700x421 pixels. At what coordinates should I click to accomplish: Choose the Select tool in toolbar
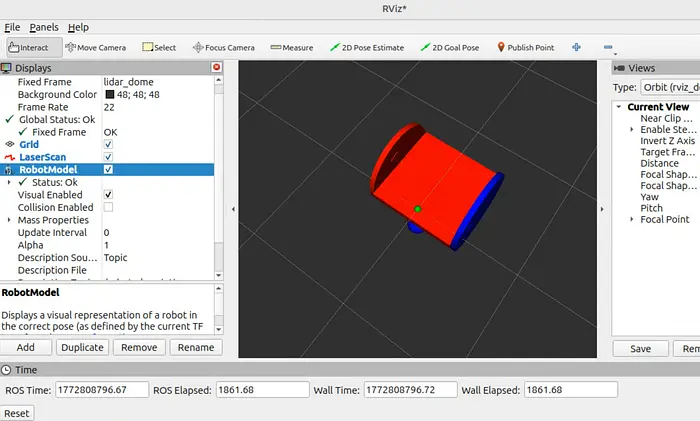tap(159, 47)
